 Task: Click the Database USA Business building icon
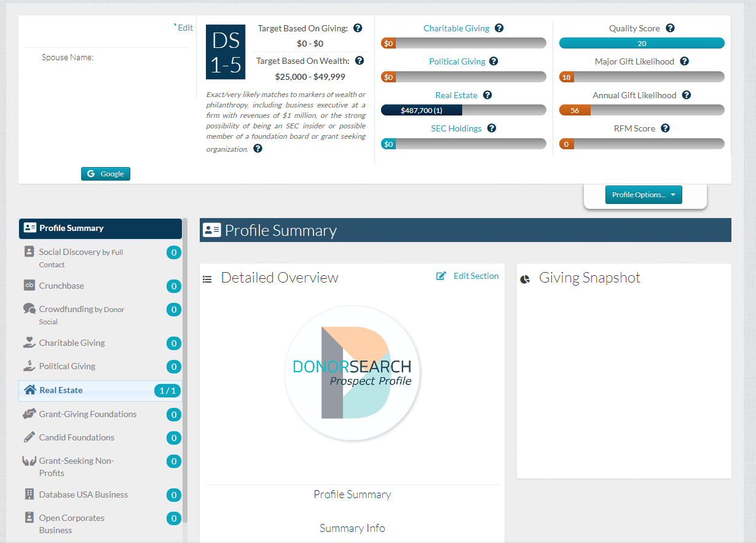point(29,494)
